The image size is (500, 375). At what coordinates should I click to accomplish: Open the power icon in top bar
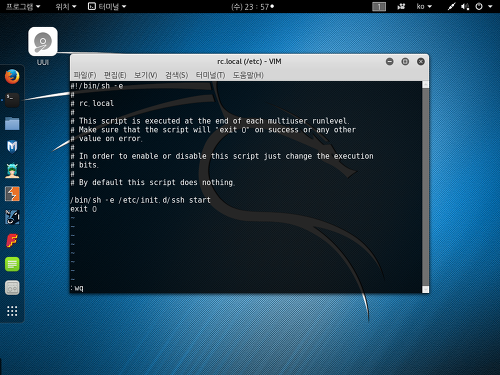coord(479,6)
